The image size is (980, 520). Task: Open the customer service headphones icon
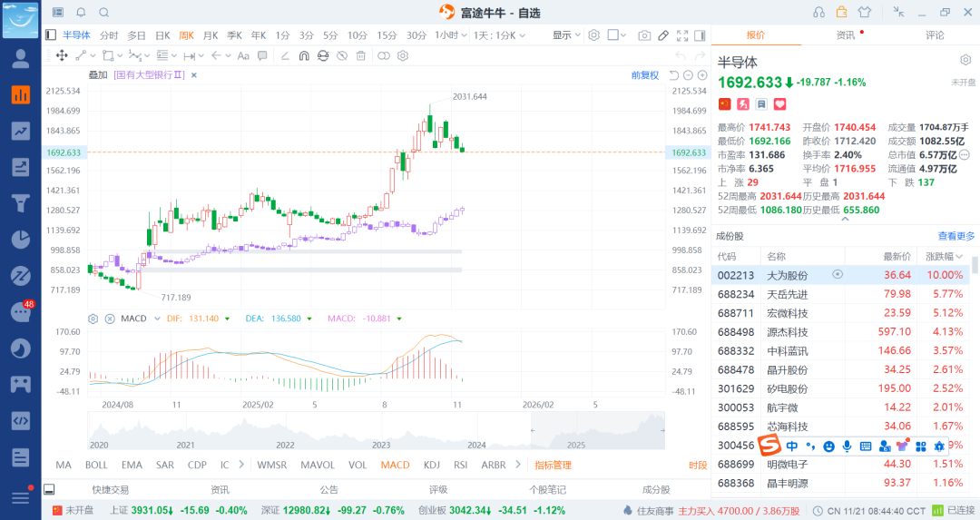(x=818, y=13)
